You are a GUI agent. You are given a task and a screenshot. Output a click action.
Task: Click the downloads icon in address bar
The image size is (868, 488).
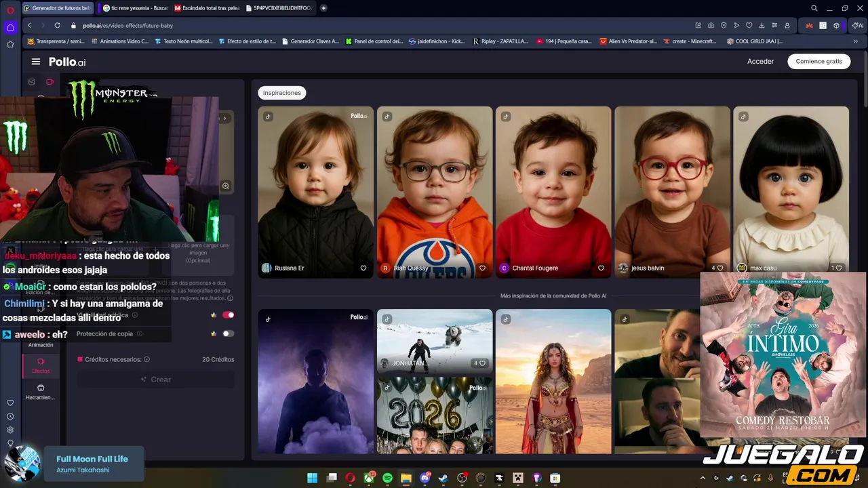(x=762, y=25)
